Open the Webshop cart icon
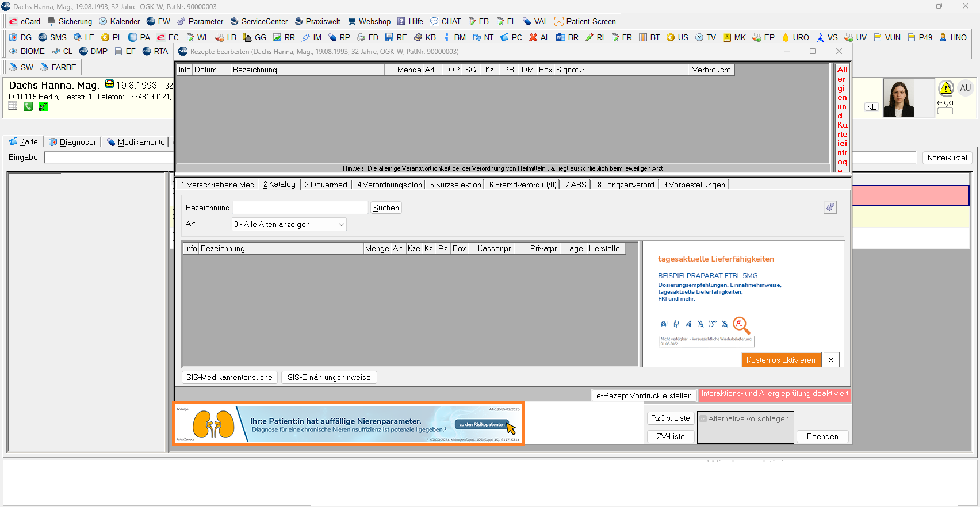Viewport: 980px width, 507px height. click(x=351, y=21)
